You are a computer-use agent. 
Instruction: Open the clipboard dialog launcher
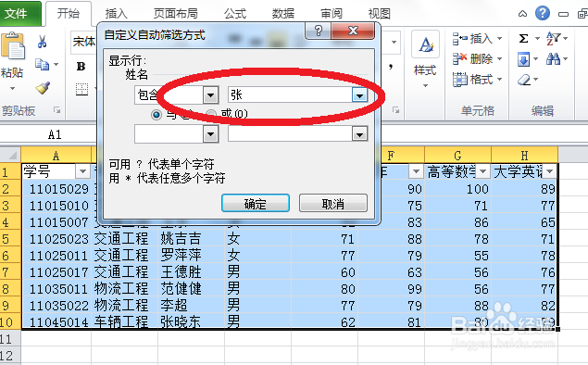[56, 110]
